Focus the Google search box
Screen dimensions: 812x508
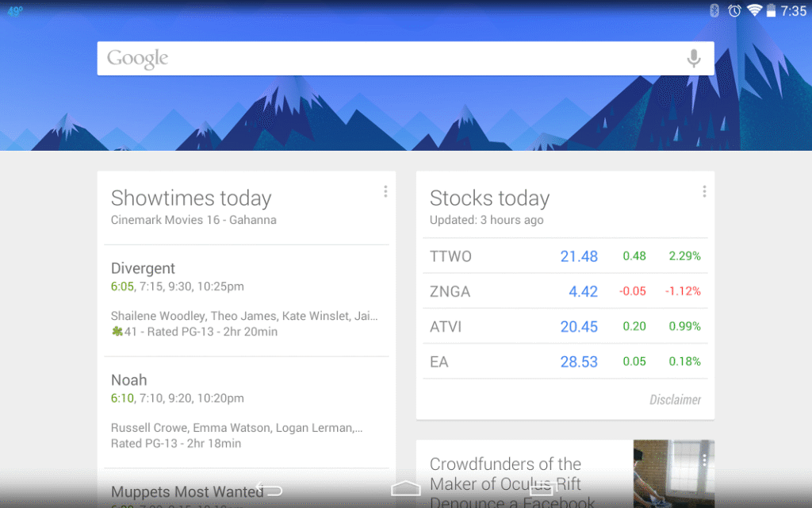tap(405, 59)
